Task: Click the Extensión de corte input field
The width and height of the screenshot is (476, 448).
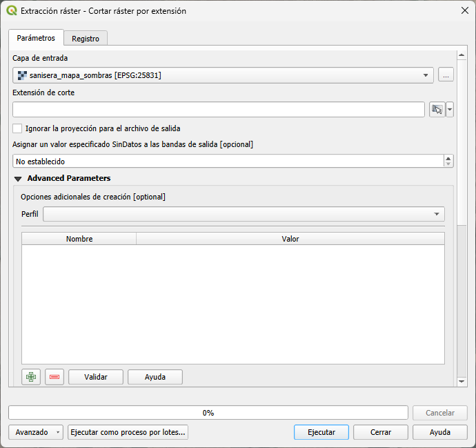Action: (218, 110)
